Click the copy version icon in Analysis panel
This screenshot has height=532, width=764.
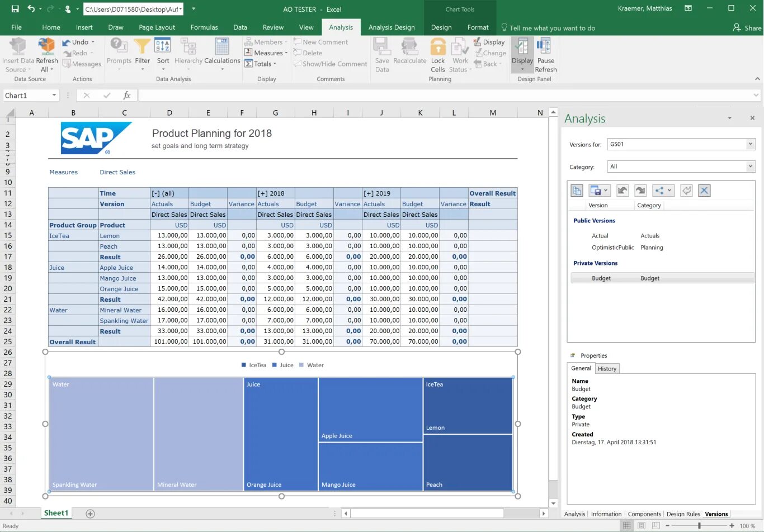[x=577, y=191]
